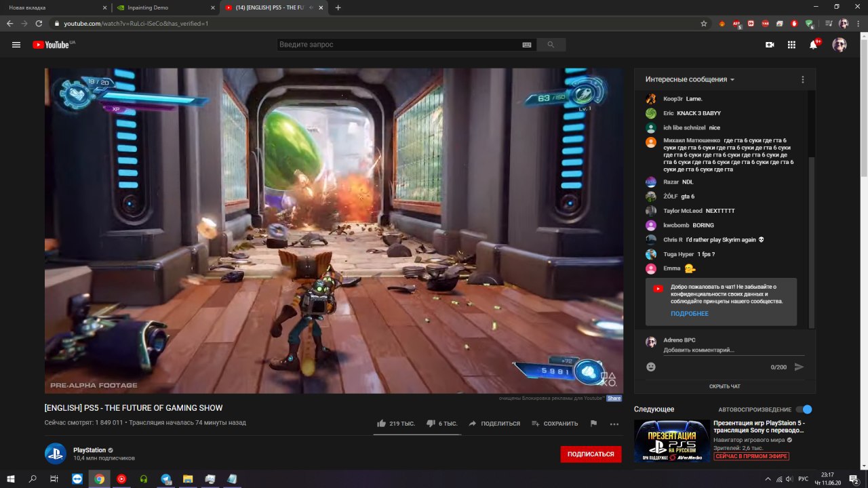Focus the YouTube search input field
This screenshot has width=868, height=488.
tap(400, 45)
